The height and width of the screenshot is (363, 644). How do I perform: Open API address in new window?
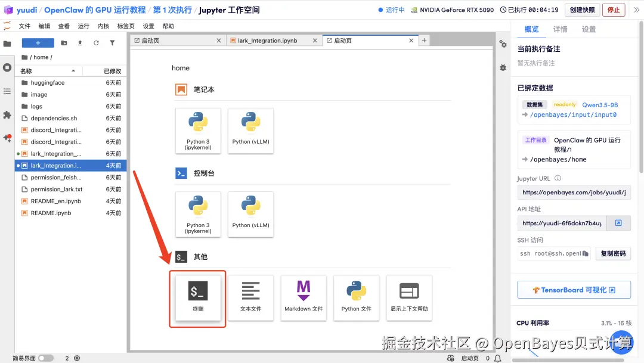pos(618,223)
